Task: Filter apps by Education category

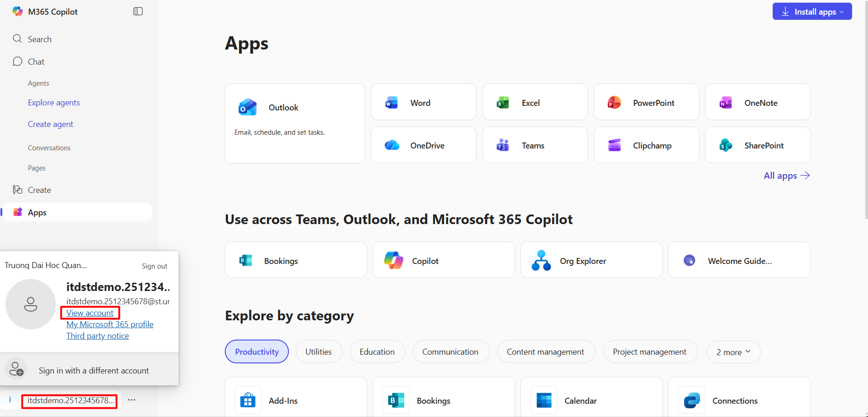Action: coord(377,351)
